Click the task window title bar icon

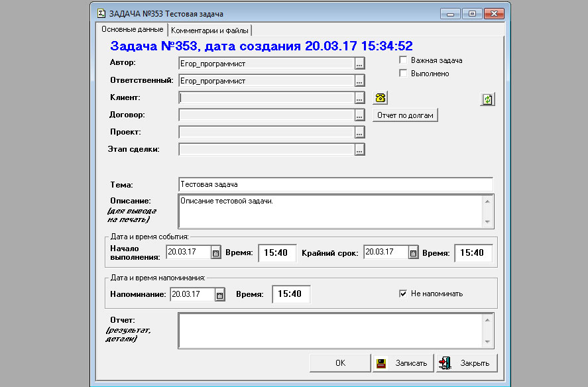(101, 13)
